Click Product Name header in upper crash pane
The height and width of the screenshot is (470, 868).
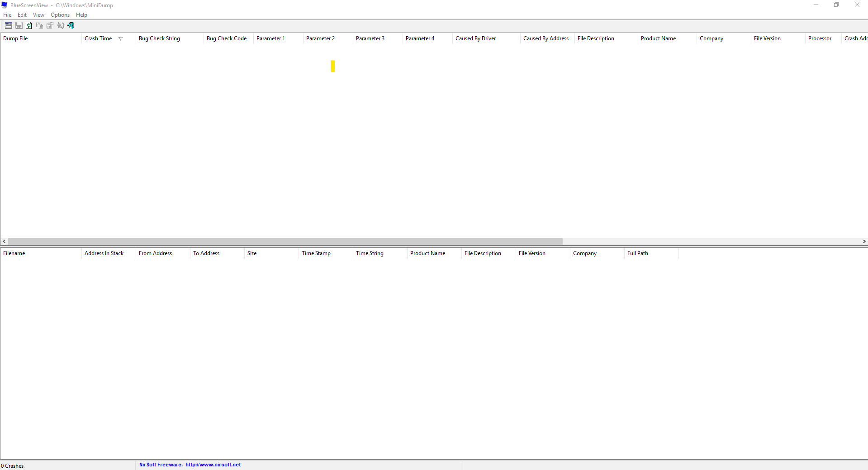[x=667, y=38]
